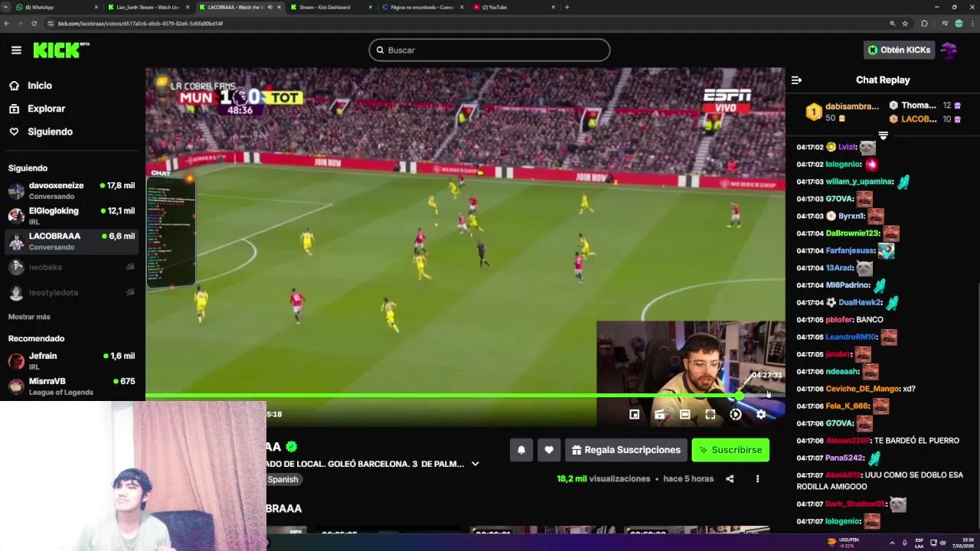
Task: Click the clip creation icon
Action: (x=659, y=414)
